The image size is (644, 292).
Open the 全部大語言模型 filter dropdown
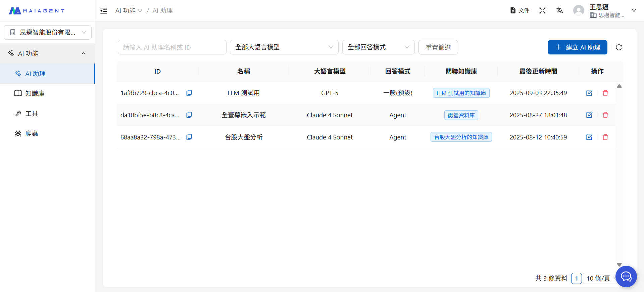284,47
